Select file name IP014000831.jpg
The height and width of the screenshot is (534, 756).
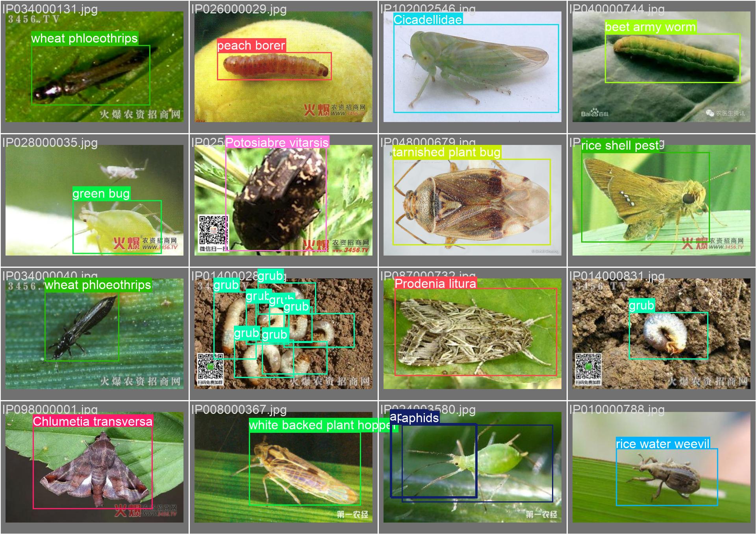pos(617,276)
